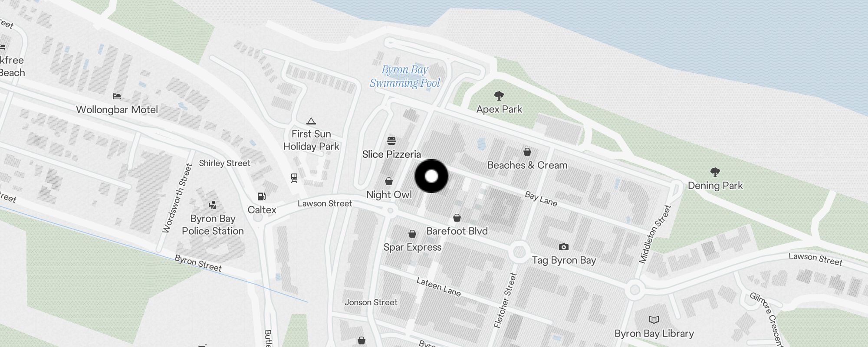The height and width of the screenshot is (347, 868).
Task: Select the Barefoot Blvd shopping icon
Action: pyautogui.click(x=457, y=218)
